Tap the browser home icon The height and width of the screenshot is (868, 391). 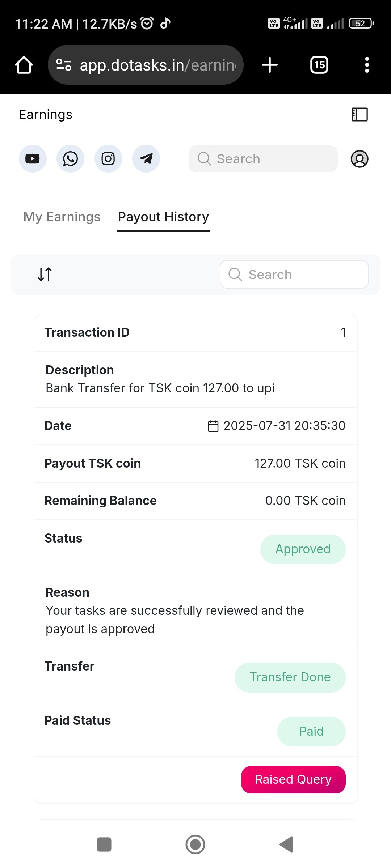pos(24,65)
